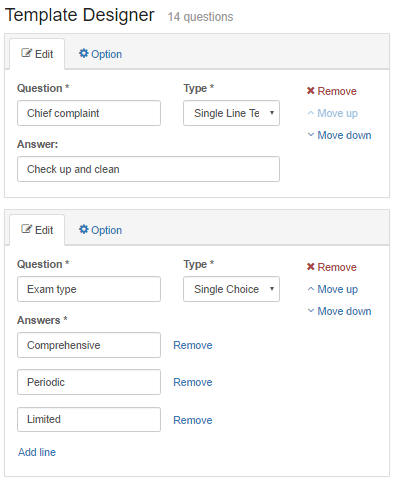Click down chevron icon for Chief complaint question
Viewport: 395px width, 480px height.
click(311, 135)
